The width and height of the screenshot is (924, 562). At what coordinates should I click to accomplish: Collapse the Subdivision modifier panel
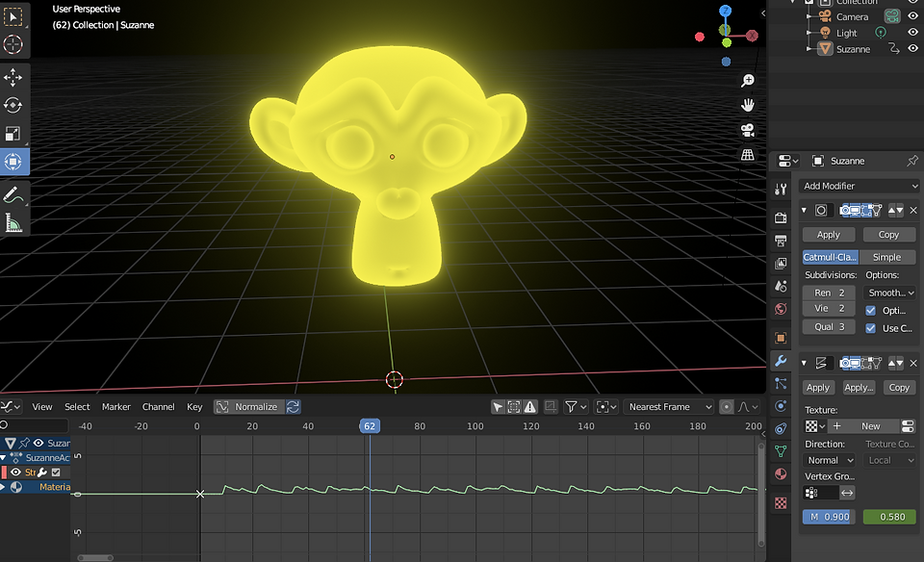(x=804, y=211)
